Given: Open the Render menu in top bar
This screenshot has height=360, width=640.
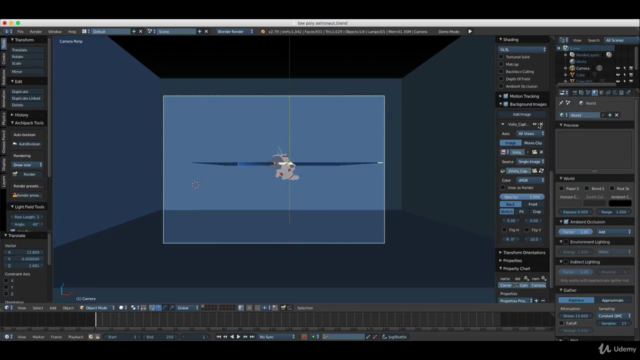Looking at the screenshot, I should (36, 31).
